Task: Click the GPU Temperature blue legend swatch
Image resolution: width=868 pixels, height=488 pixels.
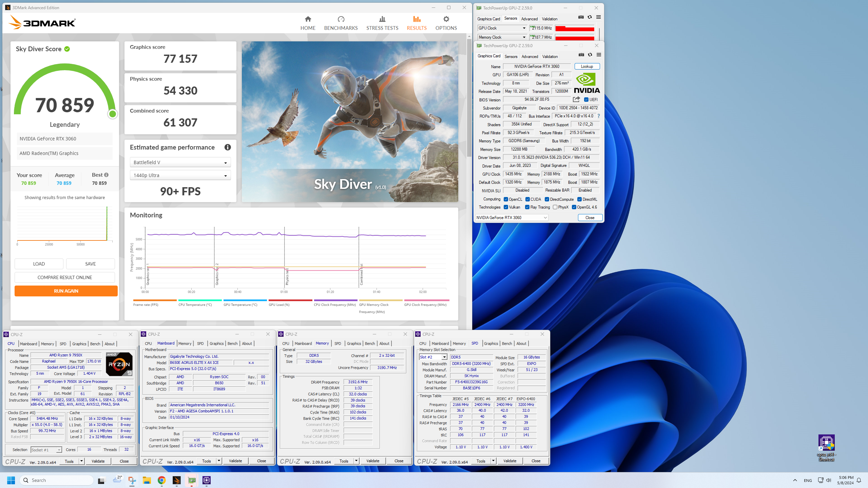Action: point(245,300)
